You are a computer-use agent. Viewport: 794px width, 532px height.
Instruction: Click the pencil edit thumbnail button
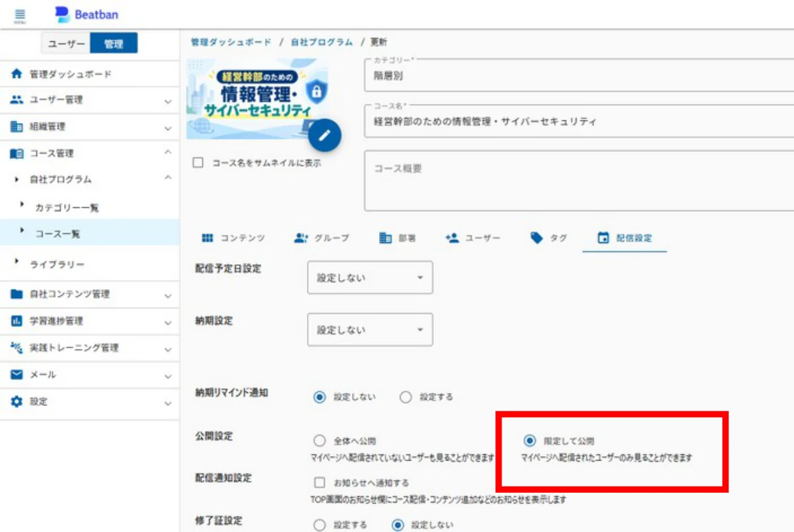(325, 136)
